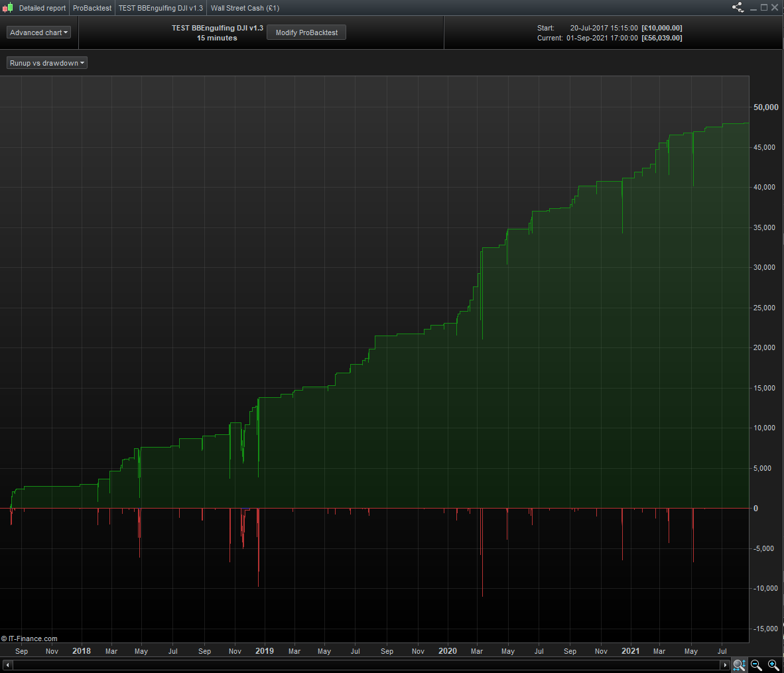Click the horizontal scrollbar track
Viewport: 784px width, 673px height.
[365, 664]
